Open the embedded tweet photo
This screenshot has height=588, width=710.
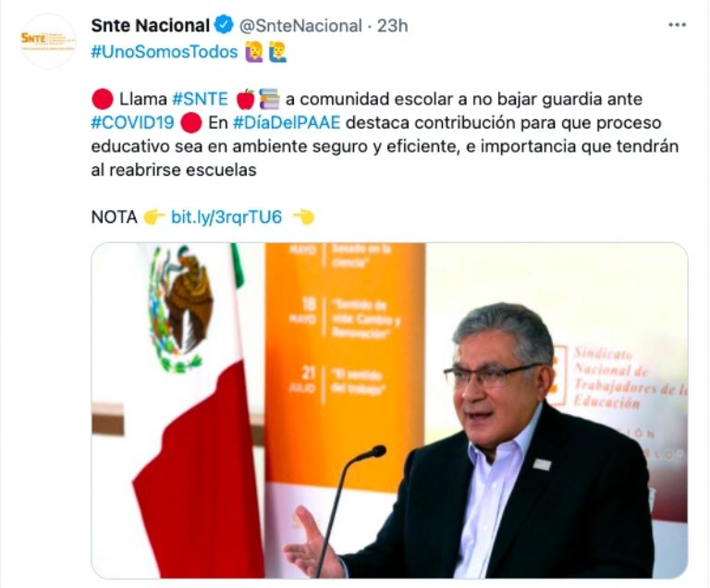click(389, 410)
